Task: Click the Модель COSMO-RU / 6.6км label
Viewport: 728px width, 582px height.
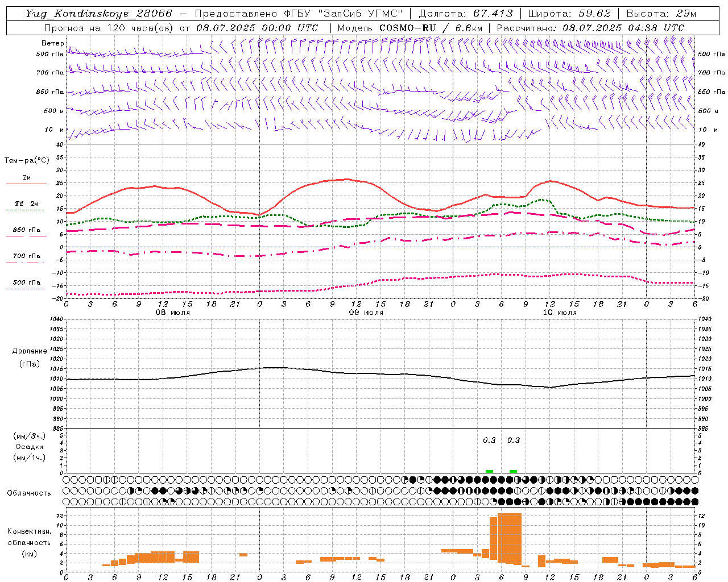Action: point(410,28)
